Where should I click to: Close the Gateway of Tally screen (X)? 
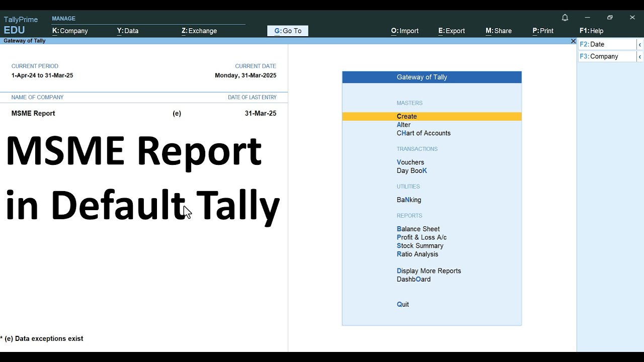click(573, 41)
